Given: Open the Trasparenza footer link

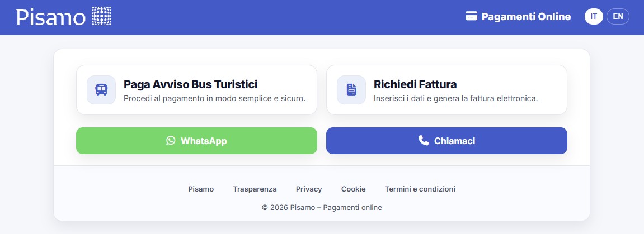Looking at the screenshot, I should point(255,189).
